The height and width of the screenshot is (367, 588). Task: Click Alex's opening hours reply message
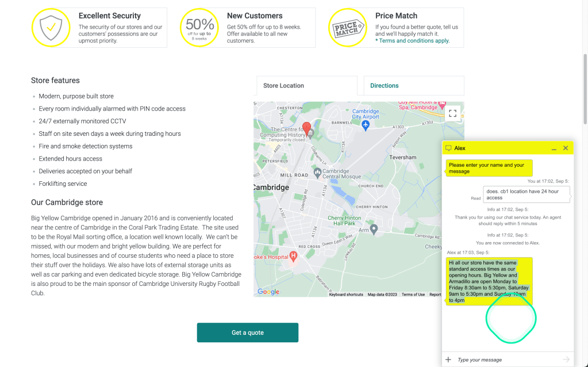click(489, 281)
